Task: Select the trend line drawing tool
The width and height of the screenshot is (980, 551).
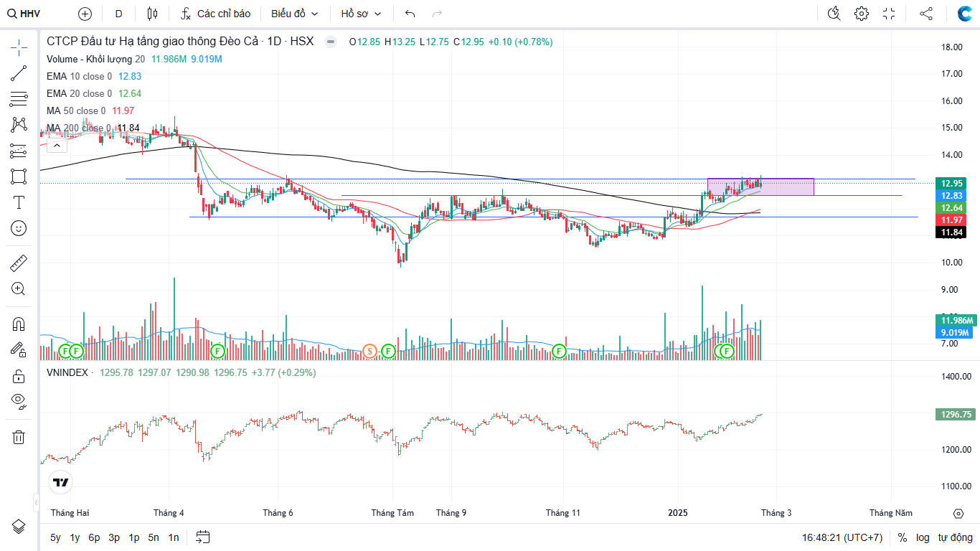Action: click(19, 73)
